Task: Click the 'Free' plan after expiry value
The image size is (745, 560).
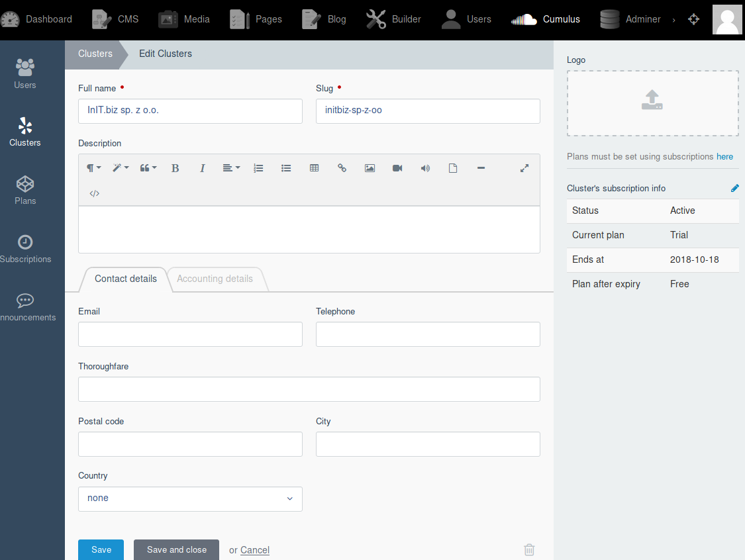Action: 679,284
